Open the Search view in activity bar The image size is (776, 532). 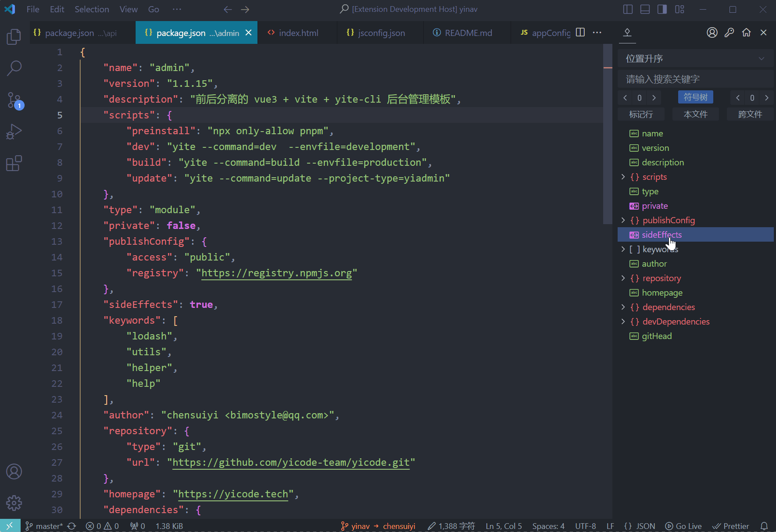[x=14, y=68]
